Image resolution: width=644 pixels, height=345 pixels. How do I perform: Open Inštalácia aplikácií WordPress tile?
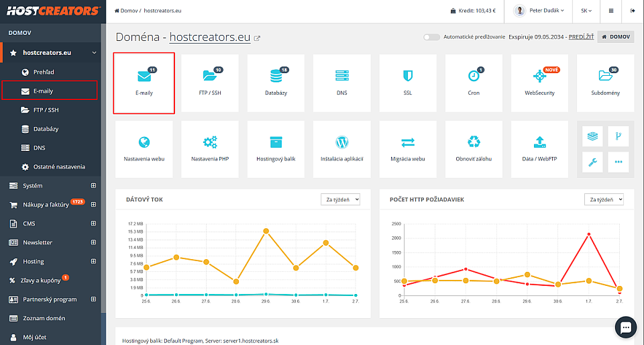coord(341,149)
